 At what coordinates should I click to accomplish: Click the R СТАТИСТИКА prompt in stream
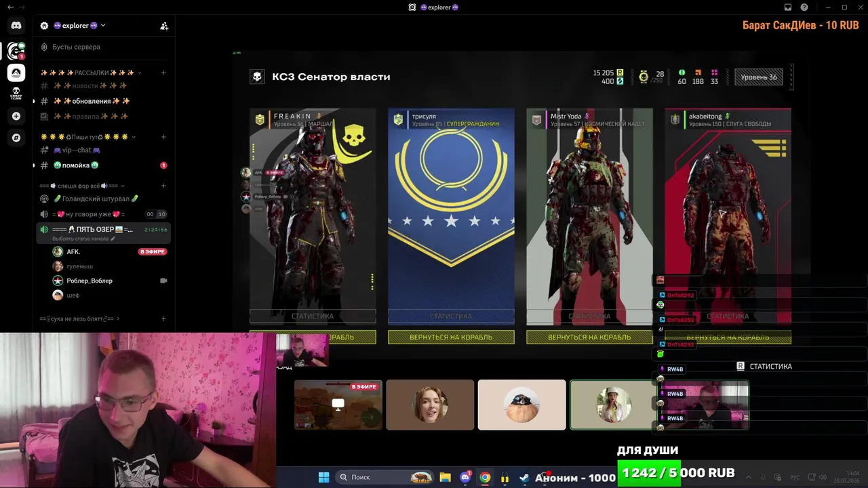(764, 366)
